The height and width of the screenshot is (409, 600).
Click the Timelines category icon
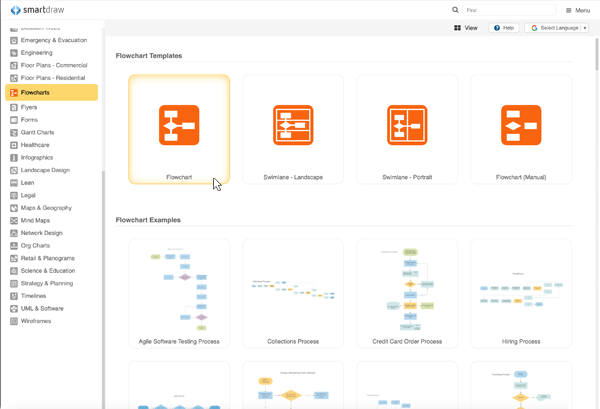[14, 296]
